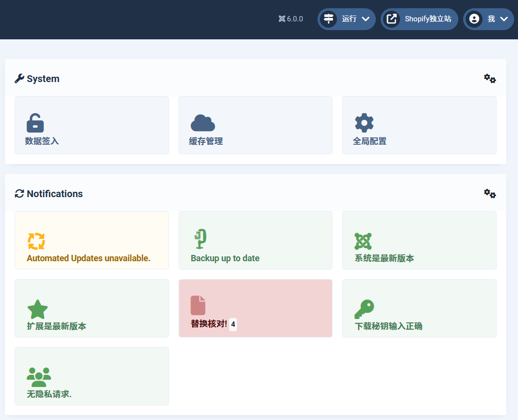Click the cloud icon for 缓存管理
This screenshot has height=420, width=518.
[202, 123]
